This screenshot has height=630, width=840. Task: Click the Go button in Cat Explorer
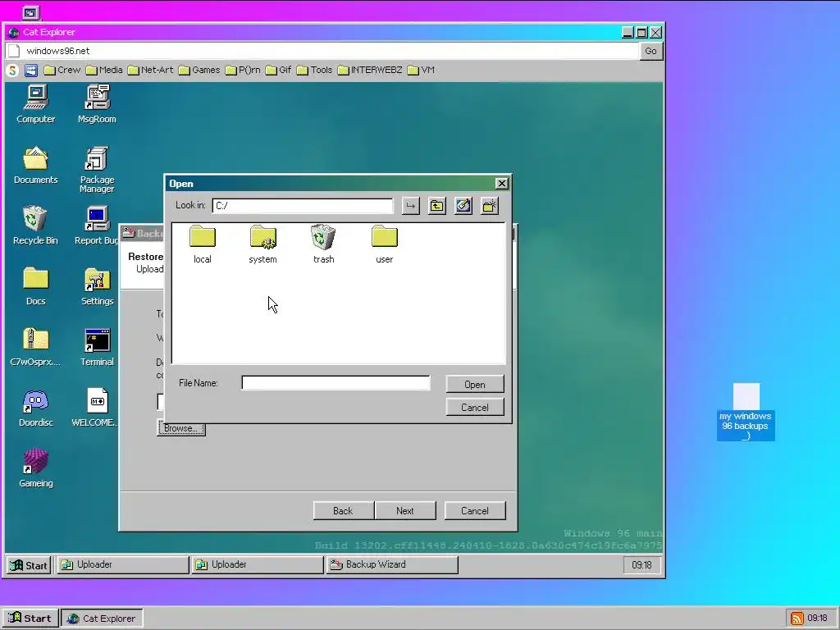point(651,51)
